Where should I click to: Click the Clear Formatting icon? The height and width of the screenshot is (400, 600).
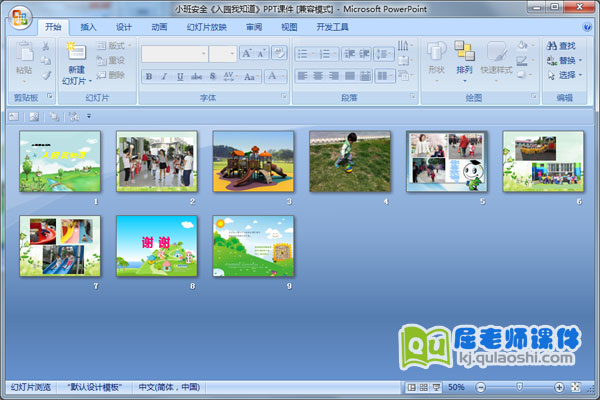tap(279, 53)
